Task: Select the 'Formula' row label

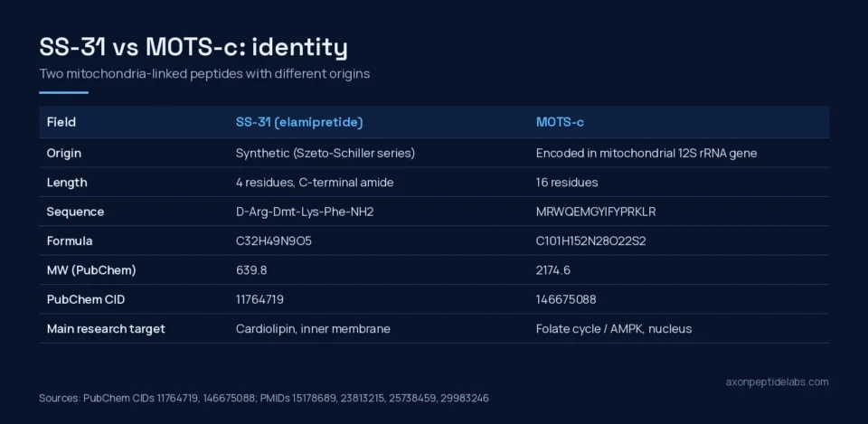Action: point(70,241)
